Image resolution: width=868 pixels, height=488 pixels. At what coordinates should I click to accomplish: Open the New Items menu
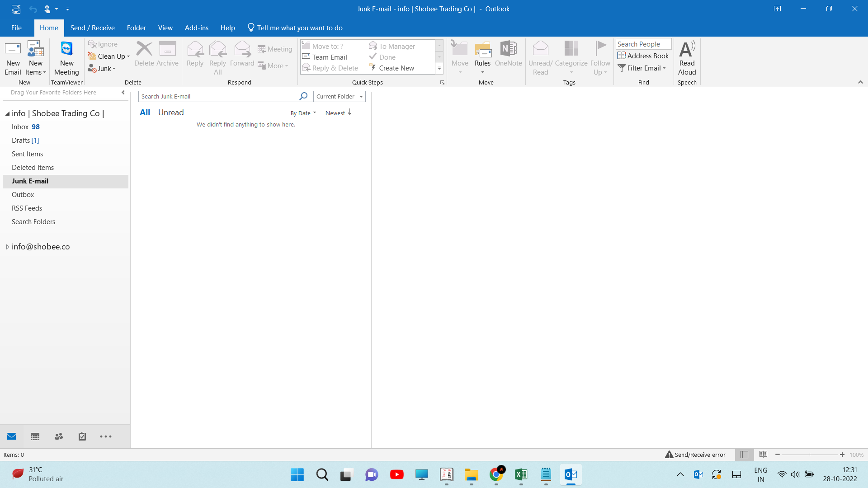point(36,58)
